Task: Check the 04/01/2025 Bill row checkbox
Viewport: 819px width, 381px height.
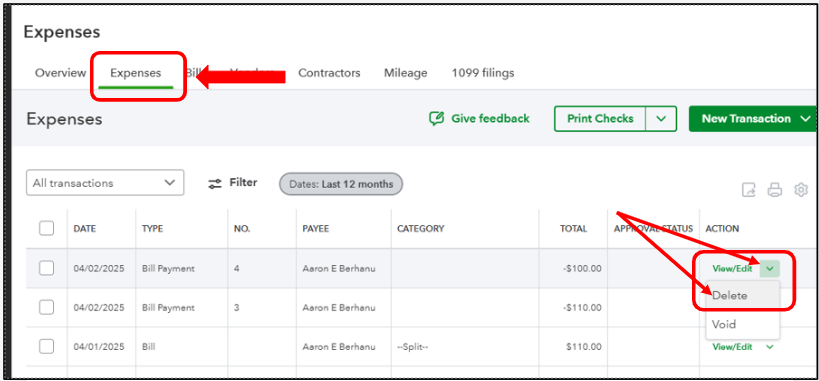Action: coord(46,346)
